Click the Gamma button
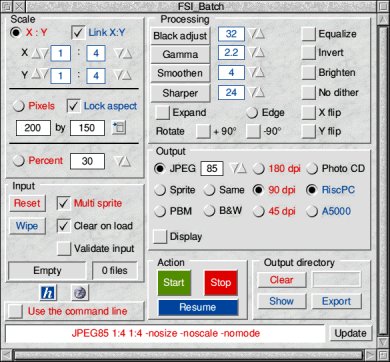The width and height of the screenshot is (390, 362). pos(180,54)
